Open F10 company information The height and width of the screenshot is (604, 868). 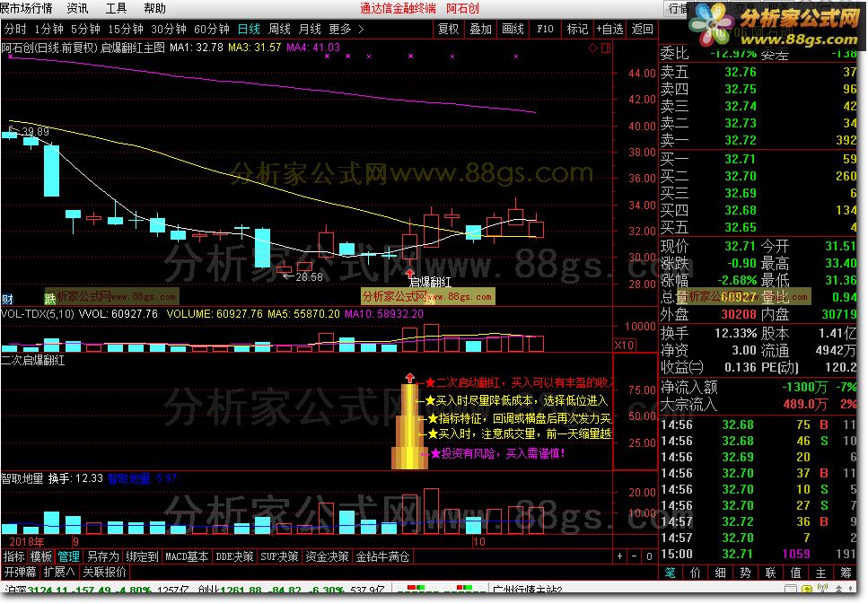point(545,29)
